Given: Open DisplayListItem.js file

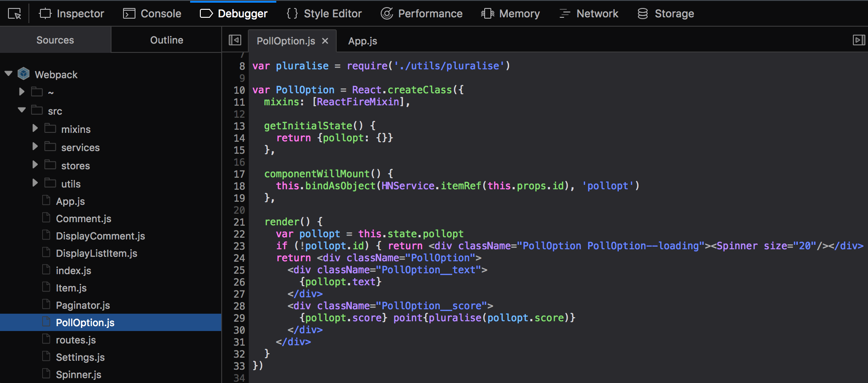Looking at the screenshot, I should click(96, 253).
